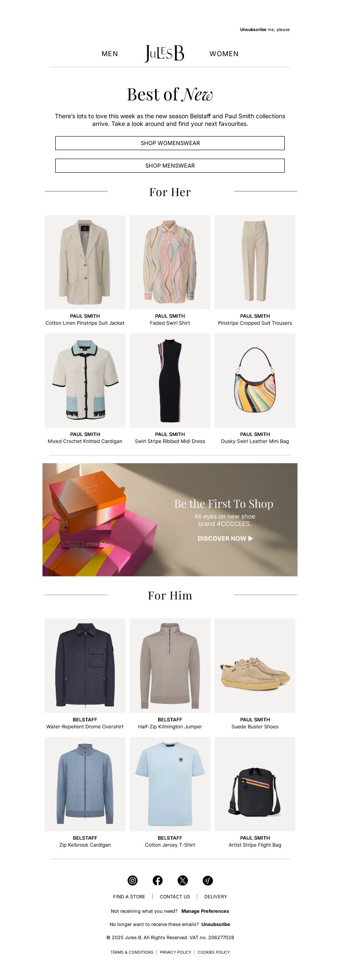Viewport: 340px width, 980px height.
Task: Click the Shop Menswear button
Action: 170,165
